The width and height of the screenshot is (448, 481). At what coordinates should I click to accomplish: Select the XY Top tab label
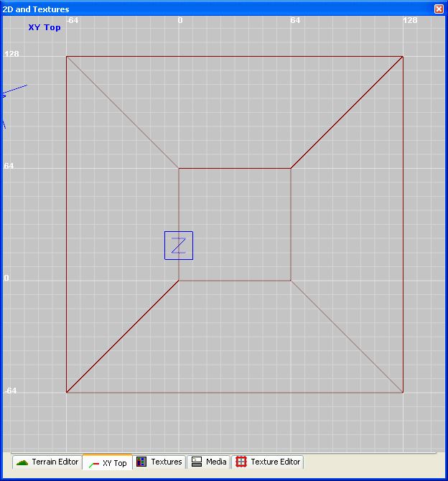pos(114,464)
